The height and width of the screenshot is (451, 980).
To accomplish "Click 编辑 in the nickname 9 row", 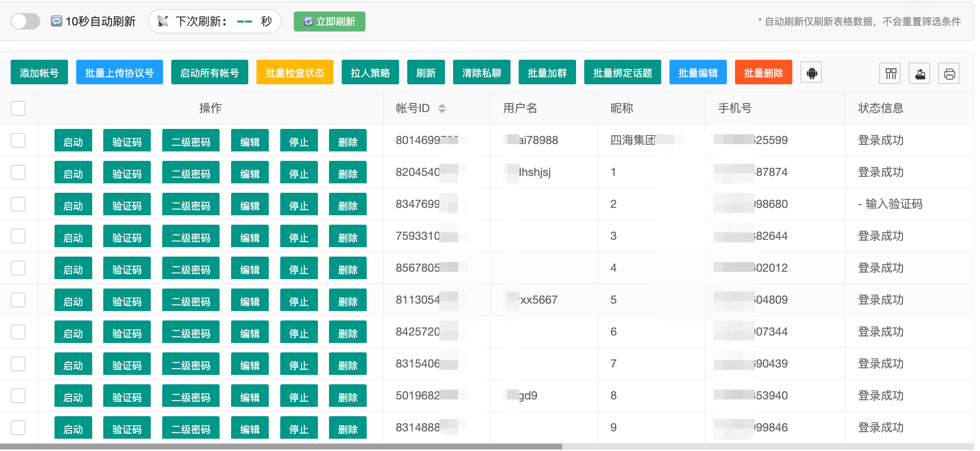I will pos(250,428).
